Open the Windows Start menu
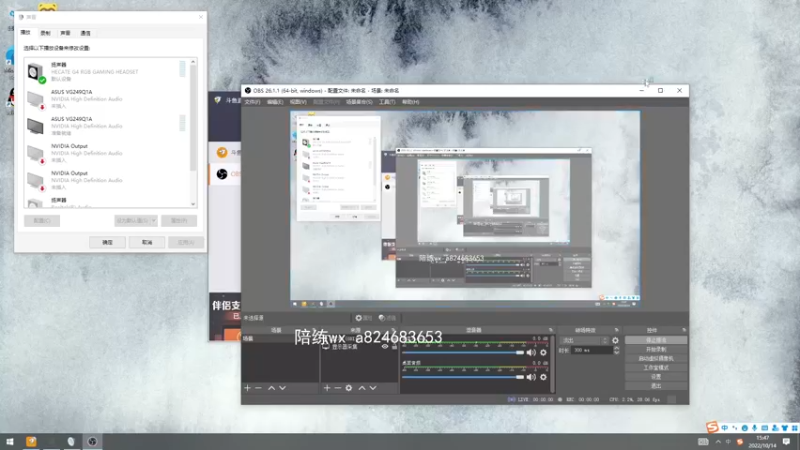 tap(10, 441)
